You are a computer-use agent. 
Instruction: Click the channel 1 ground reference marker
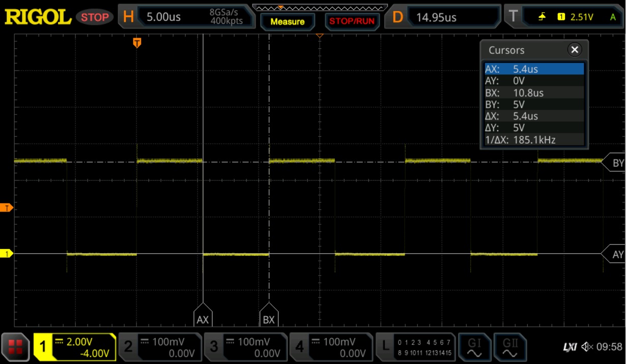pos(6,253)
